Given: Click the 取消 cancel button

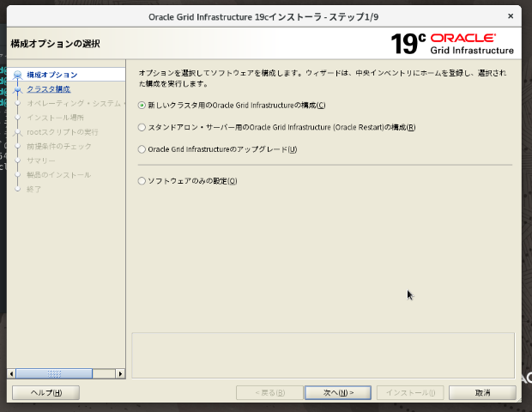Looking at the screenshot, I should coord(482,392).
